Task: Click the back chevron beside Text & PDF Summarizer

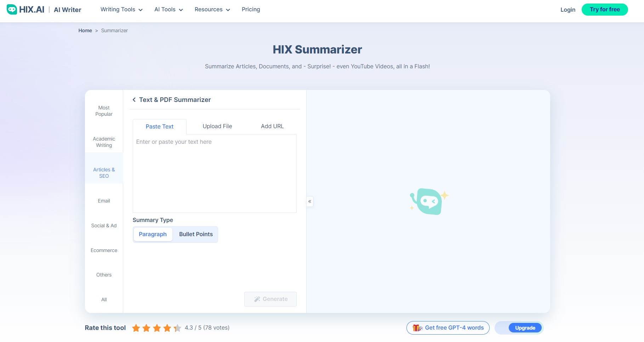Action: coord(134,100)
